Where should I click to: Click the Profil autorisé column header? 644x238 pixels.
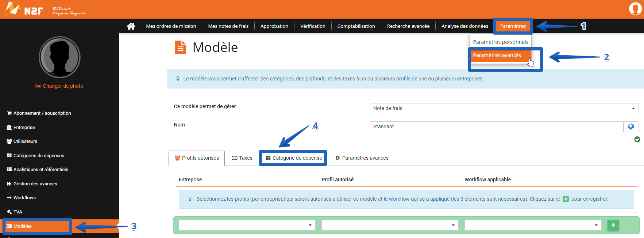coord(338,180)
